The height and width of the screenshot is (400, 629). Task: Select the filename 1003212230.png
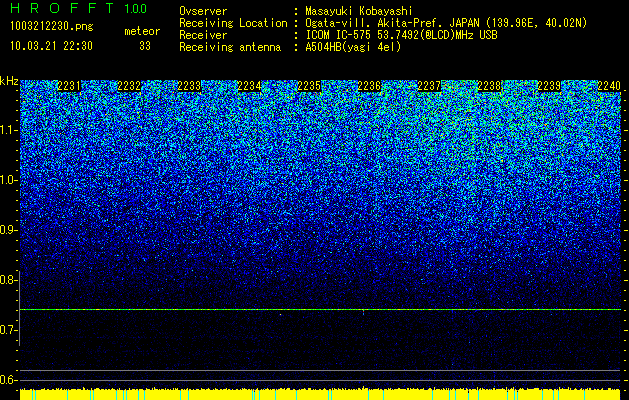click(x=52, y=27)
